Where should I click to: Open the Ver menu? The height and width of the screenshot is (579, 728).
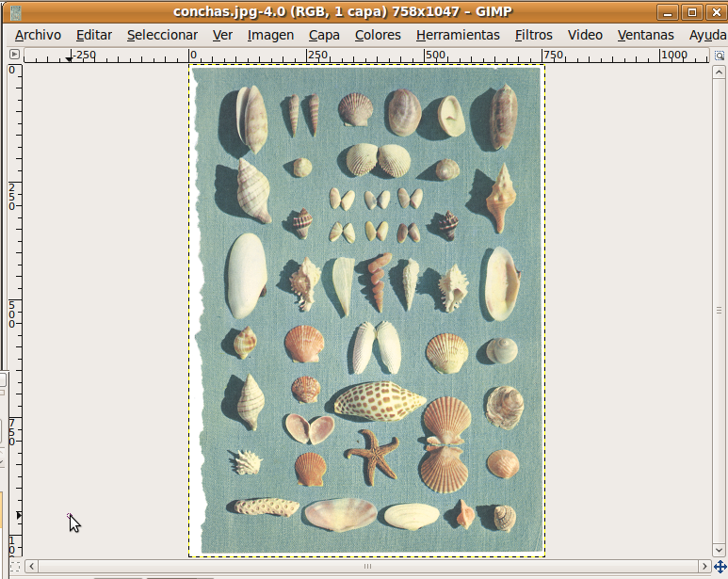222,35
